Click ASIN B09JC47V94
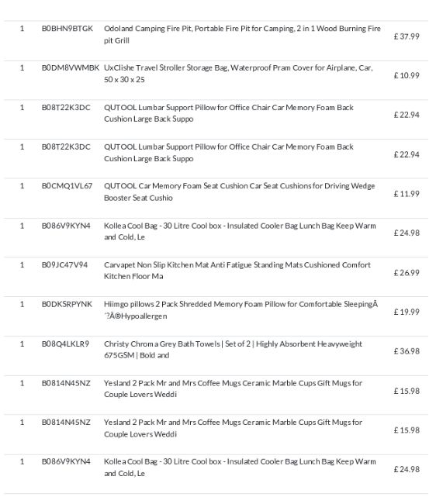Viewport: 436px width, 504px height. click(64, 265)
